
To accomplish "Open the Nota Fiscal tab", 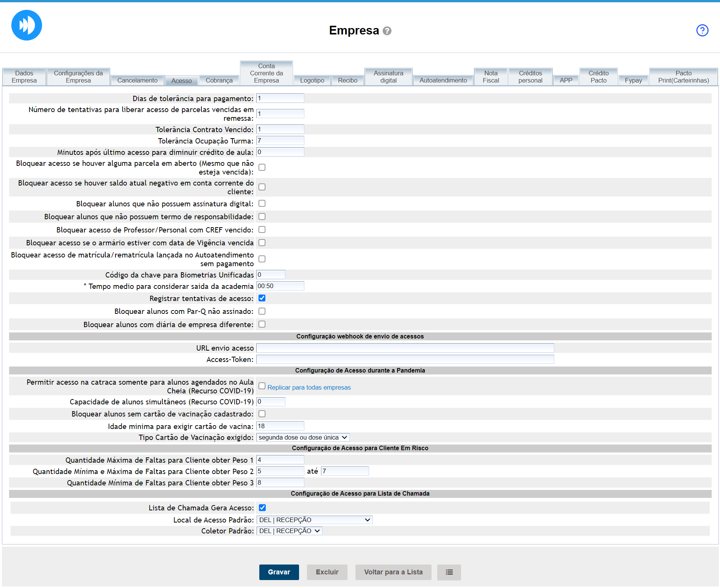I will coord(491,77).
